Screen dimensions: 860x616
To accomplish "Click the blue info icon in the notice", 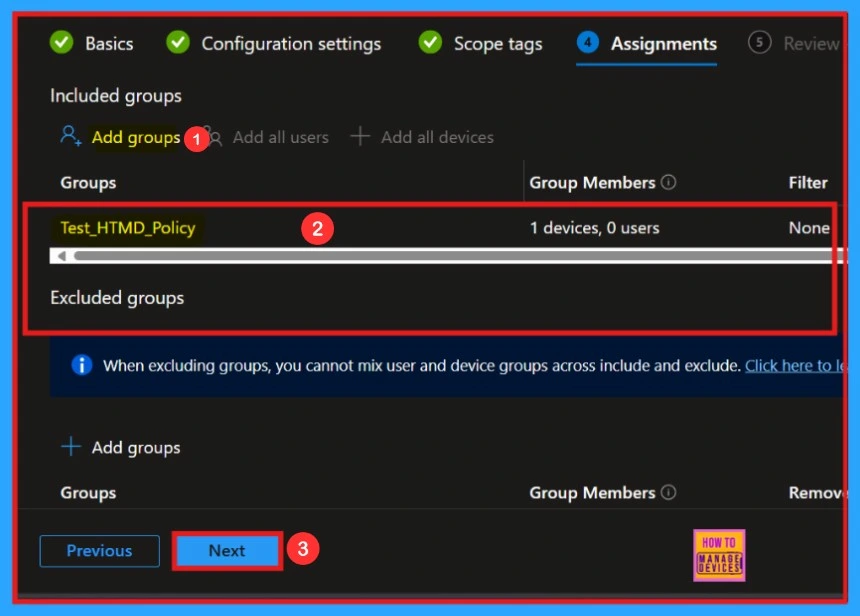I will tap(82, 365).
